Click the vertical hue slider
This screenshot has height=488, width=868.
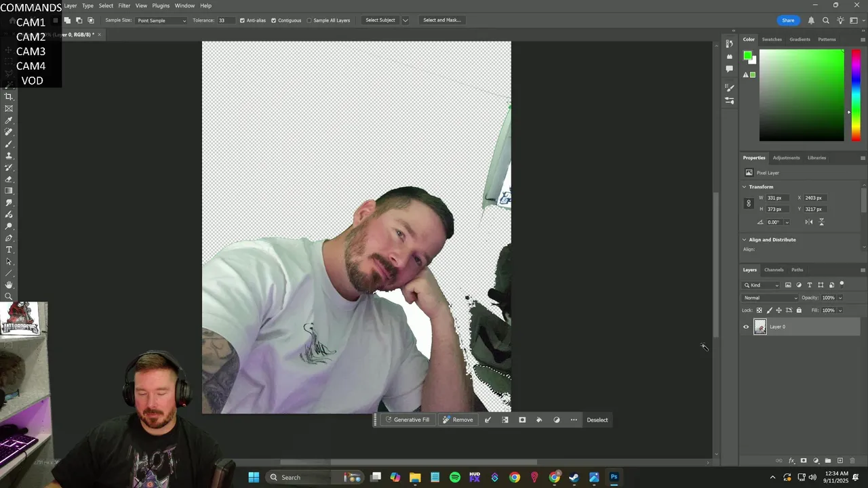point(855,95)
